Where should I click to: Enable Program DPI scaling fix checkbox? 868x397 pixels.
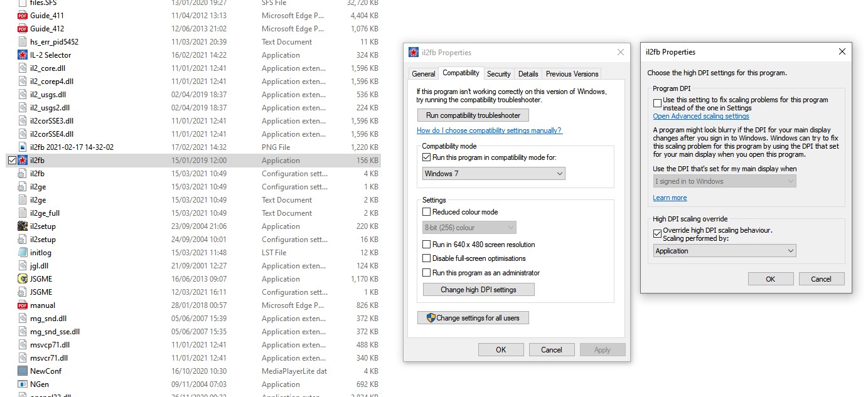point(657,103)
